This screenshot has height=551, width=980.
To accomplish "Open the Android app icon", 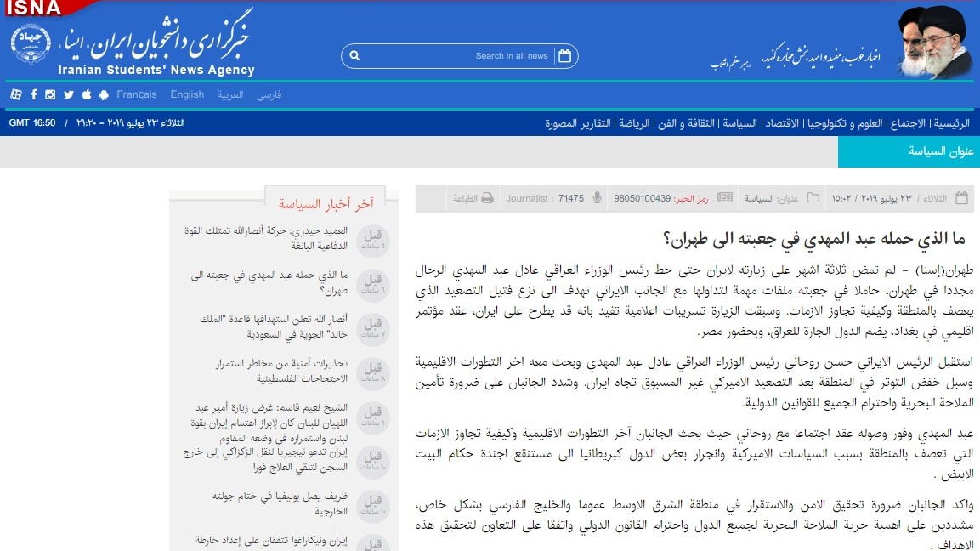I will click(x=104, y=95).
